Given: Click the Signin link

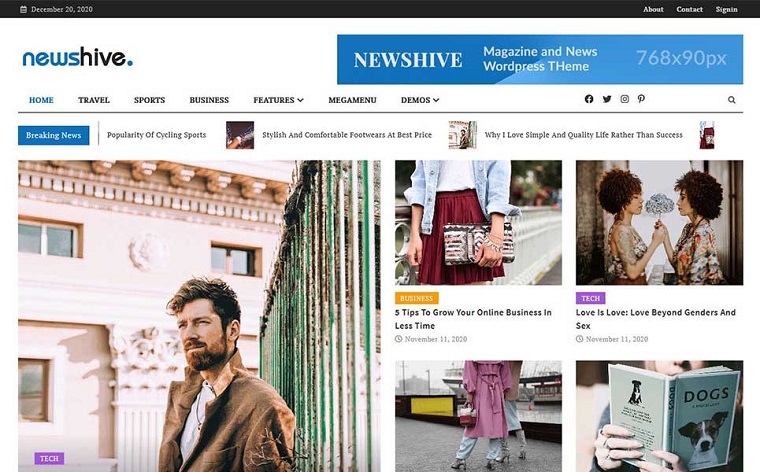Looking at the screenshot, I should [x=726, y=9].
